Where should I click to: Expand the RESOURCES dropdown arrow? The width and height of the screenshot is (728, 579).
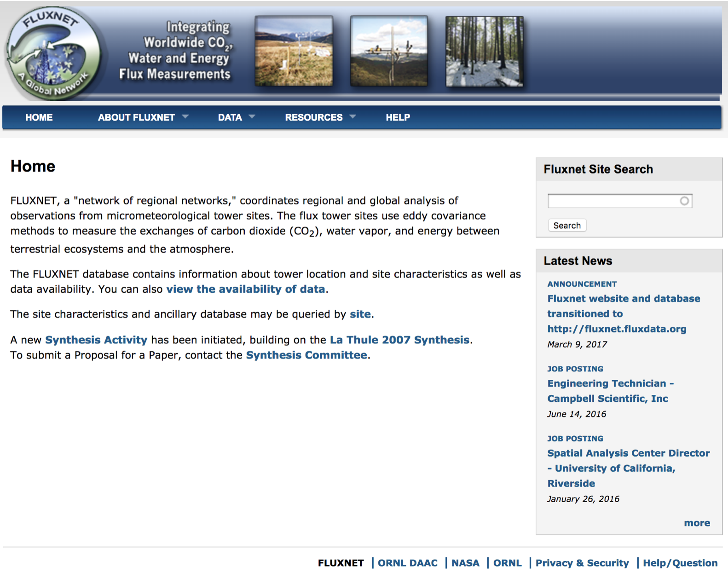tap(353, 117)
